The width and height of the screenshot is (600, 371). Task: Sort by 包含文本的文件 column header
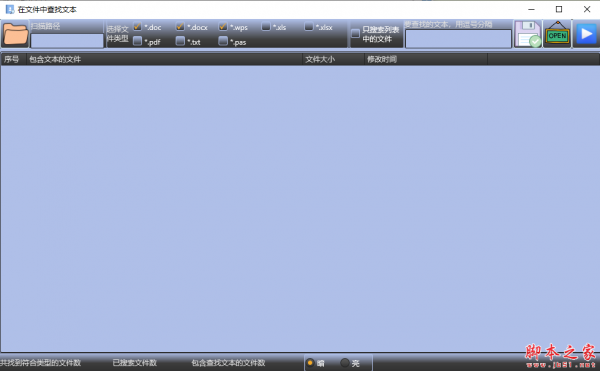click(x=164, y=59)
